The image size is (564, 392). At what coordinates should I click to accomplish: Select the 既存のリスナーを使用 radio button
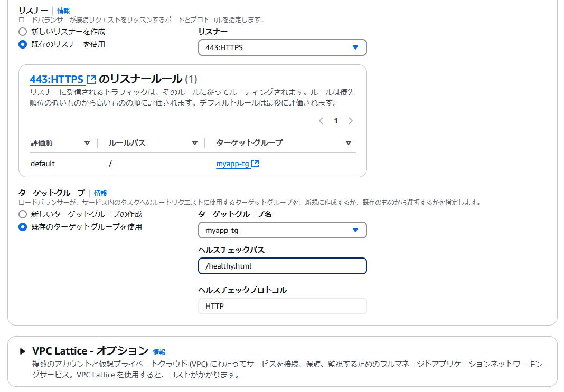click(x=22, y=45)
